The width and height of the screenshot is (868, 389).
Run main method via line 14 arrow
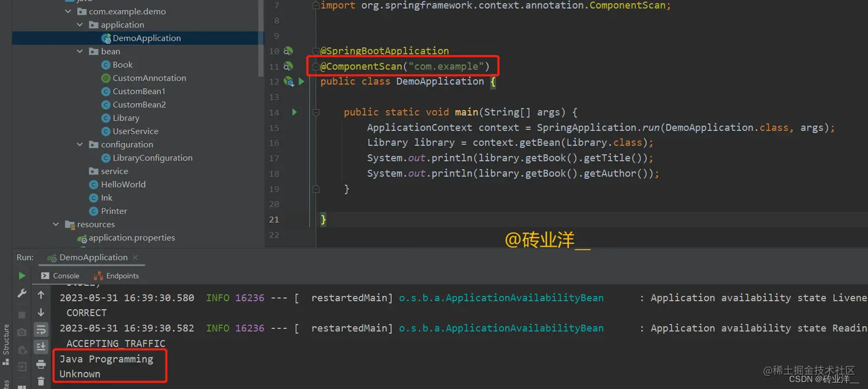[294, 112]
